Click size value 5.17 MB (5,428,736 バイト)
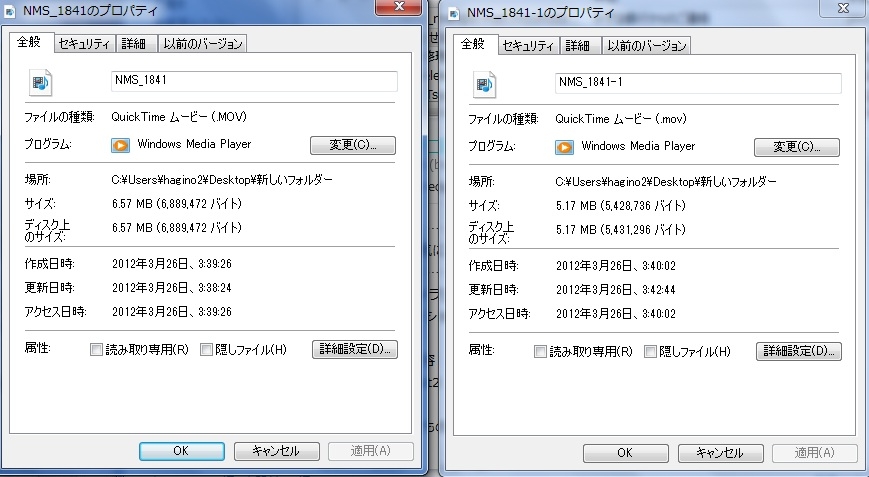The height and width of the screenshot is (477, 869). [621, 206]
